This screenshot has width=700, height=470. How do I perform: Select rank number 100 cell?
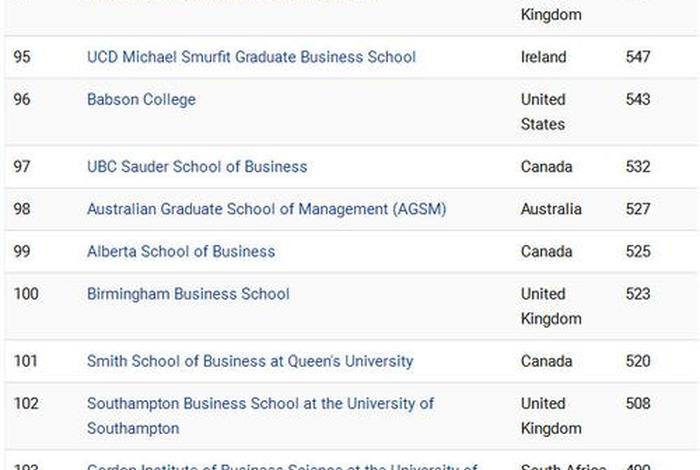(x=26, y=294)
